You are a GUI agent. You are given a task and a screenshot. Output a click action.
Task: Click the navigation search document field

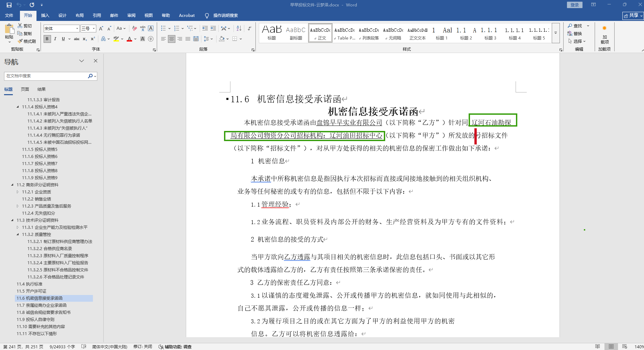coord(46,76)
